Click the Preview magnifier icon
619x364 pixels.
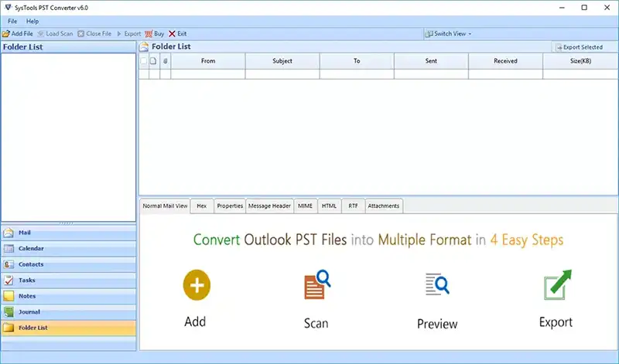(x=437, y=284)
